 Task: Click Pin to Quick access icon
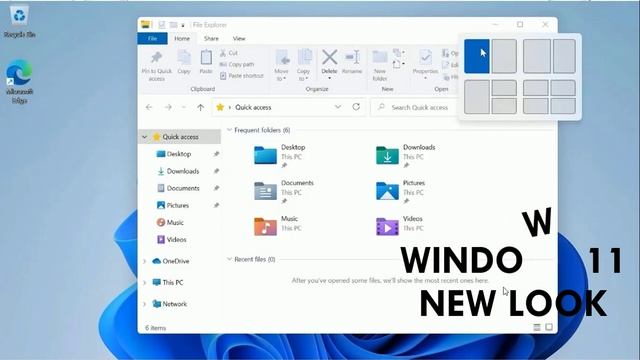(x=156, y=58)
